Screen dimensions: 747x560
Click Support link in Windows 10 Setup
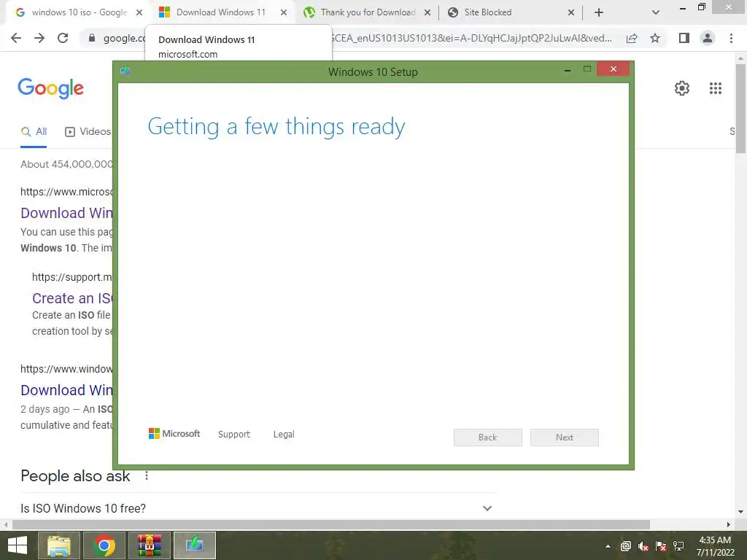tap(234, 435)
